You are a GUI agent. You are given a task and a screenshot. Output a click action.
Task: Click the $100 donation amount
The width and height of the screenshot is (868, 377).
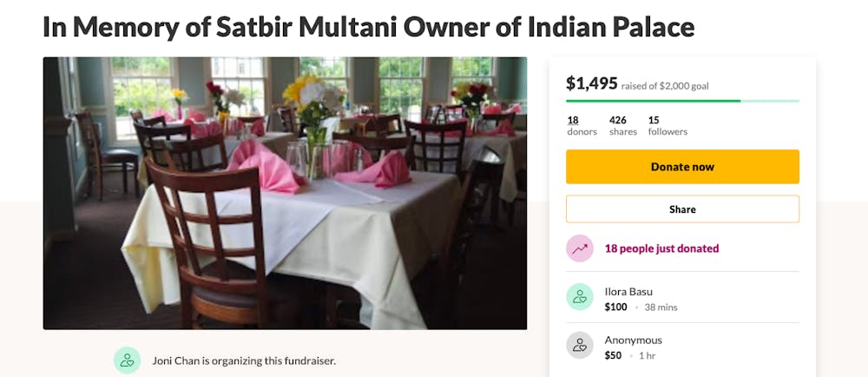(615, 307)
